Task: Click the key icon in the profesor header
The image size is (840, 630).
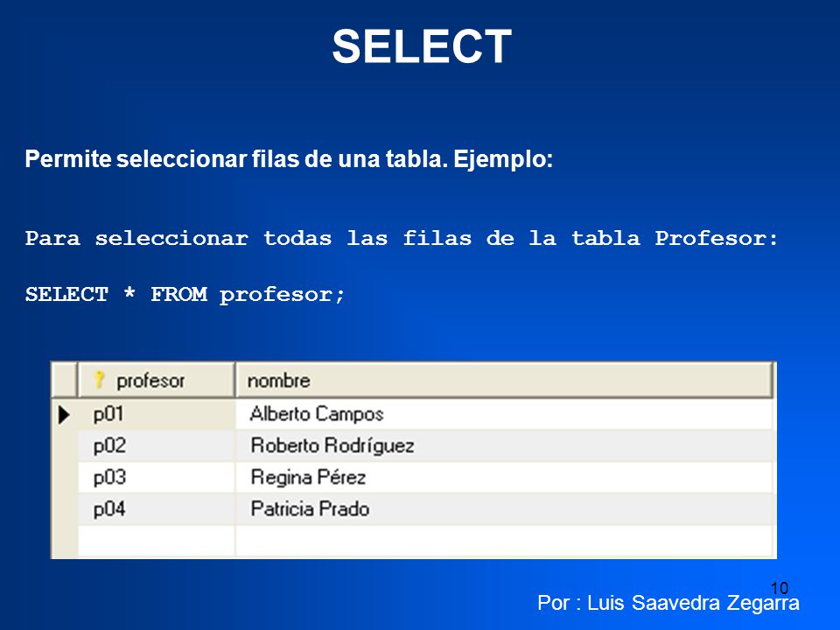Action: coord(99,380)
